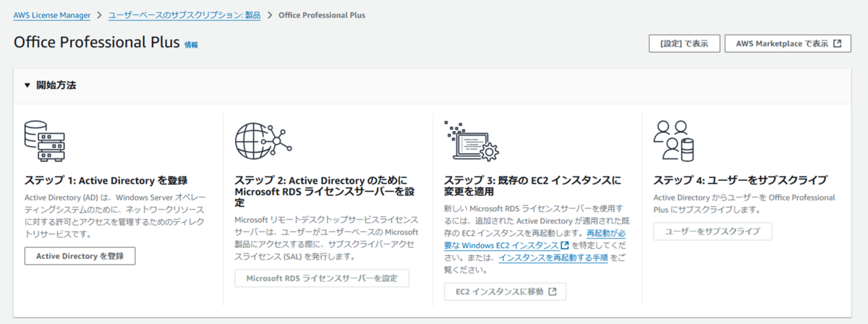Click the Office Professional Plus page title
This screenshot has height=324, width=868.
(95, 43)
